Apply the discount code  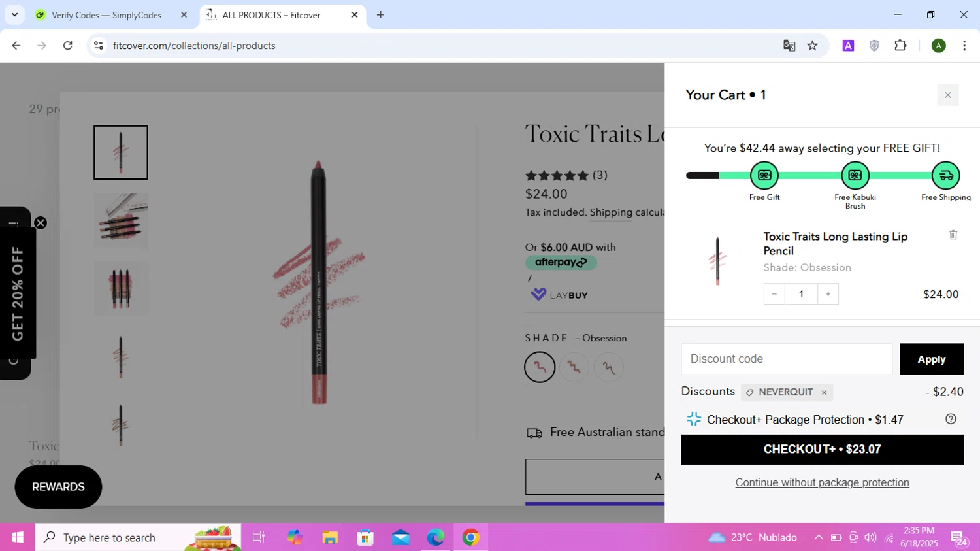(x=931, y=359)
